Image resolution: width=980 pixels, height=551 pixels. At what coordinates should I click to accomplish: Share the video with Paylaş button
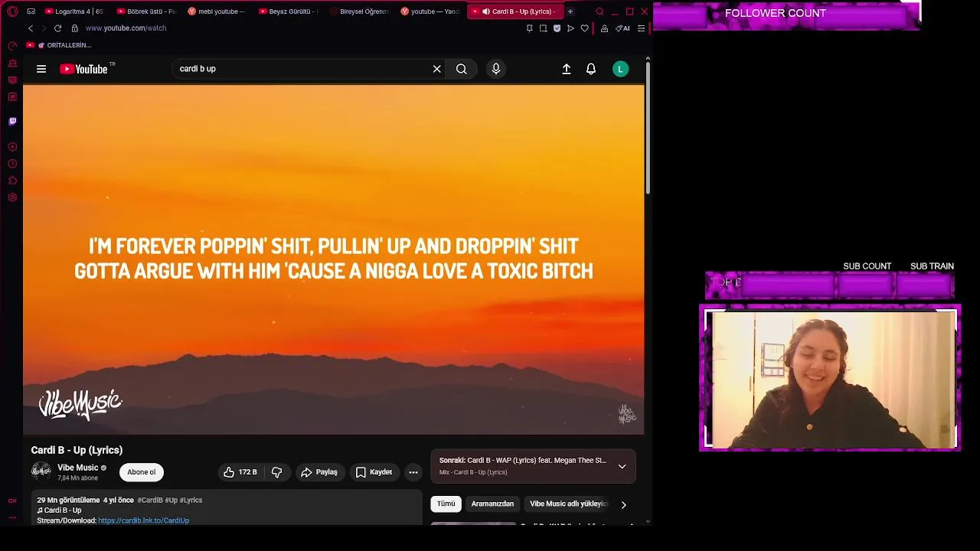(319, 472)
